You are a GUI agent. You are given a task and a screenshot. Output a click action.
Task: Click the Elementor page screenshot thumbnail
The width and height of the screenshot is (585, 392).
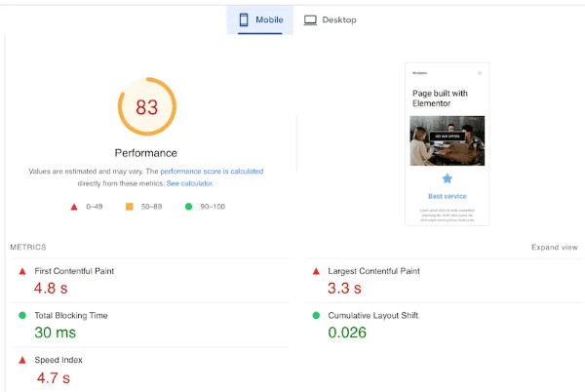447,144
